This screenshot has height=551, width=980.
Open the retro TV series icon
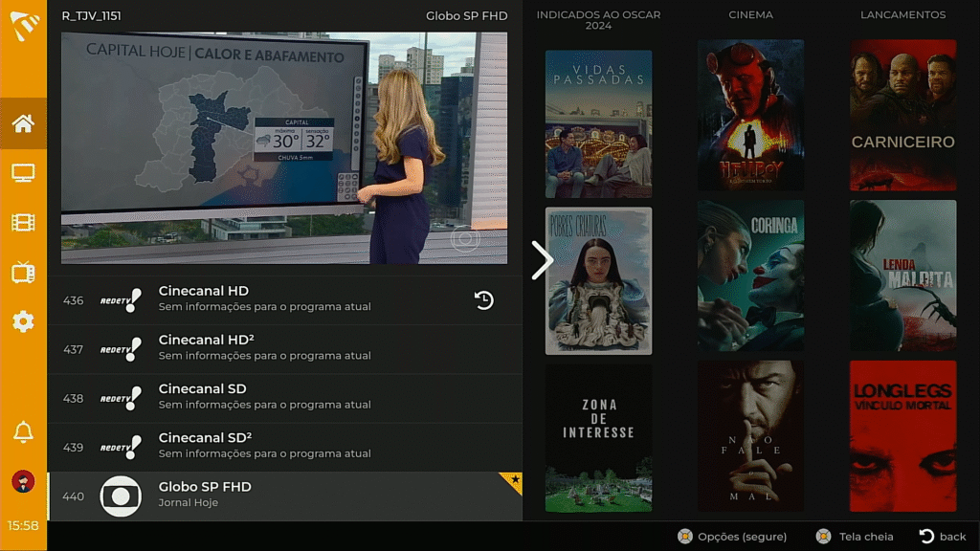(x=23, y=273)
